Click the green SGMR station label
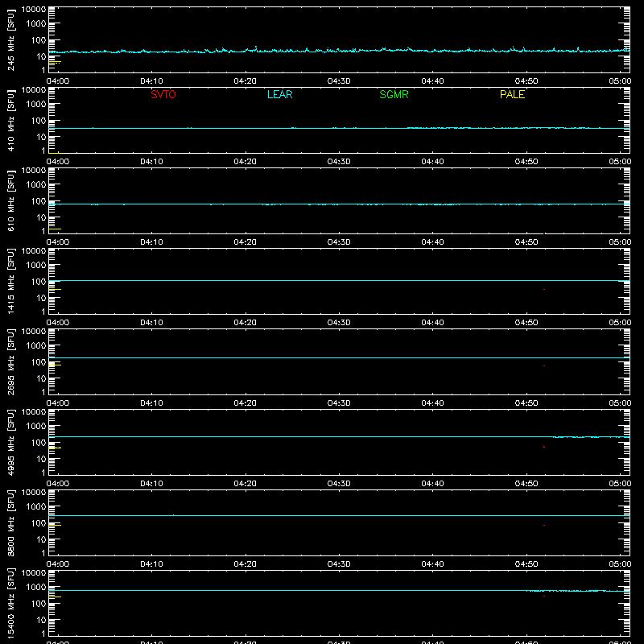 click(394, 94)
